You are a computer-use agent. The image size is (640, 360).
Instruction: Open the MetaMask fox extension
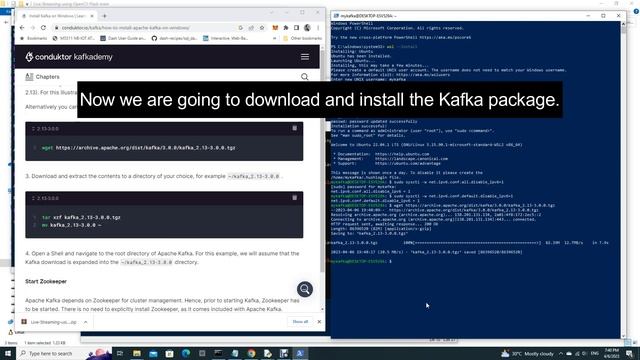coord(275,28)
